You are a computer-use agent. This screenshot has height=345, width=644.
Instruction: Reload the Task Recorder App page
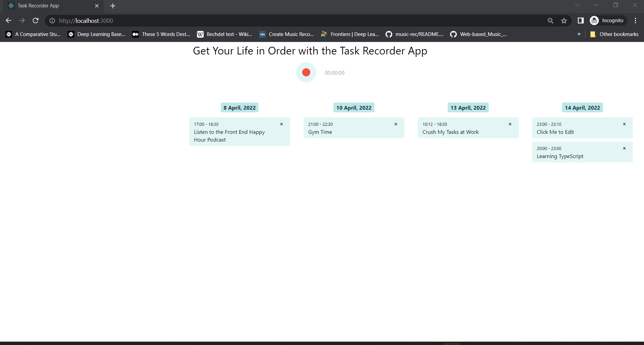tap(35, 21)
